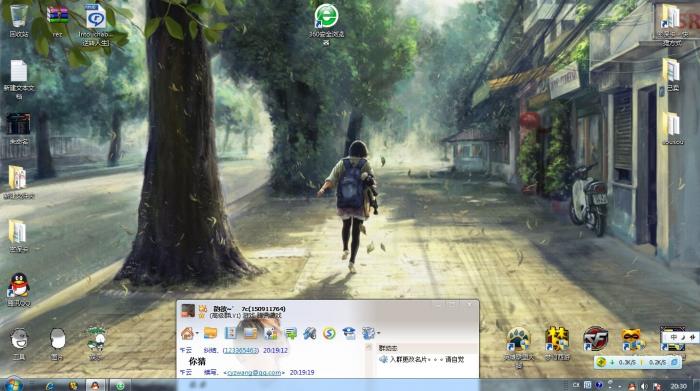Launch the CrossFire CF game shortcut
This screenshot has height=391, width=700.
coord(596,339)
